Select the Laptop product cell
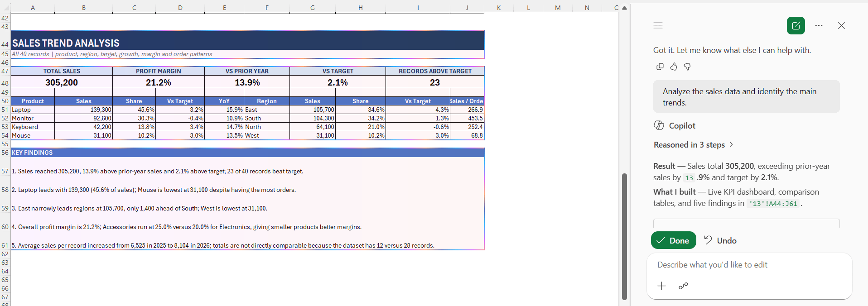The height and width of the screenshot is (306, 868). (x=33, y=110)
